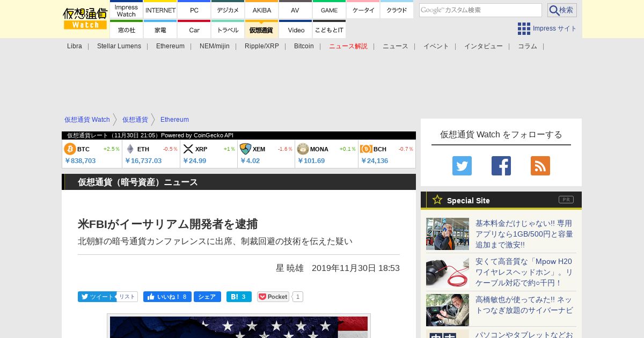Viewport: 644px width, 338px height.
Task: Open the Facebook follow icon
Action: point(501,166)
